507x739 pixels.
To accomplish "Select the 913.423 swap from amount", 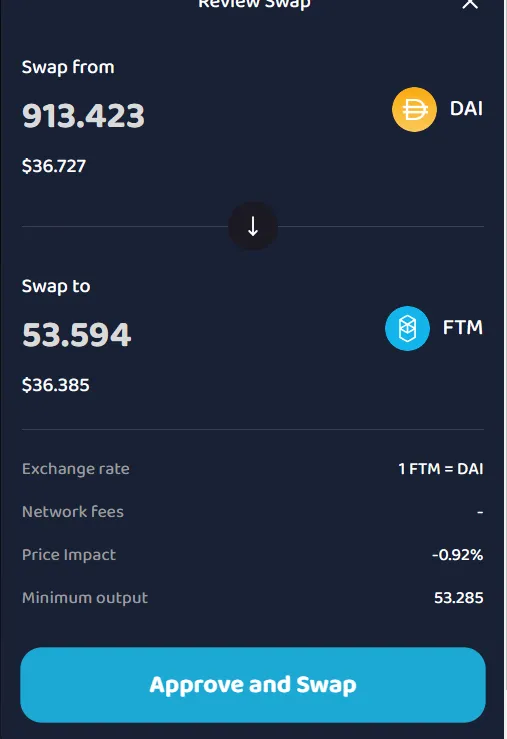I will pos(83,115).
